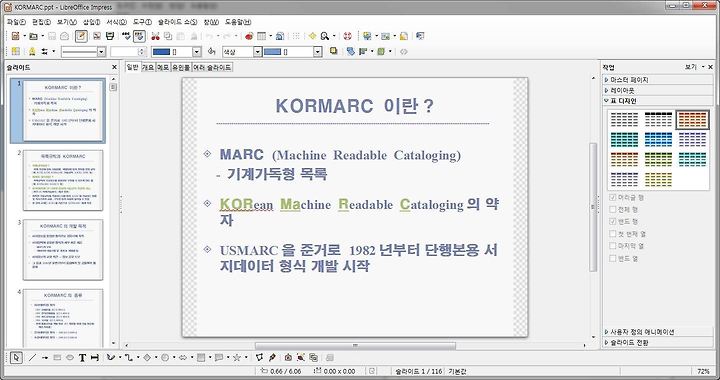Open the 편집 menu

point(41,22)
